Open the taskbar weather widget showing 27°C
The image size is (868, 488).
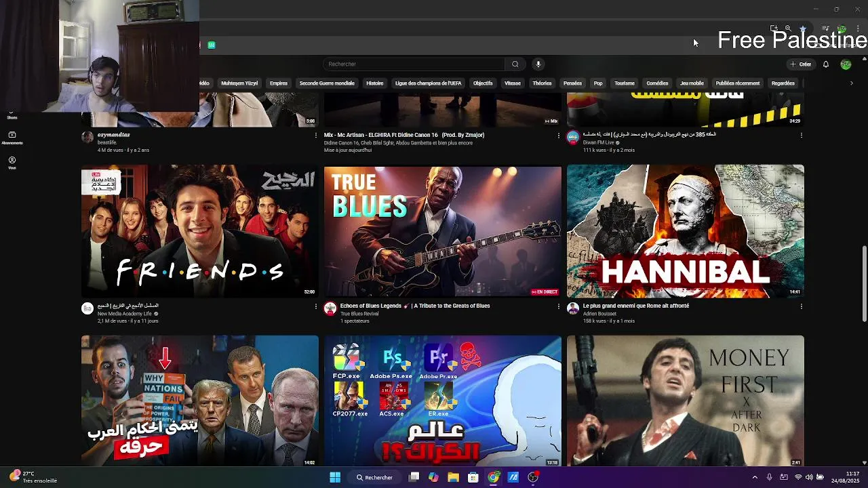pyautogui.click(x=33, y=477)
